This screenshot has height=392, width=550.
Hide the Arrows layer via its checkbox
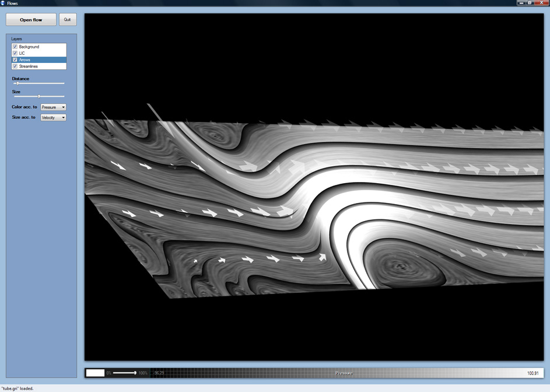pos(15,60)
